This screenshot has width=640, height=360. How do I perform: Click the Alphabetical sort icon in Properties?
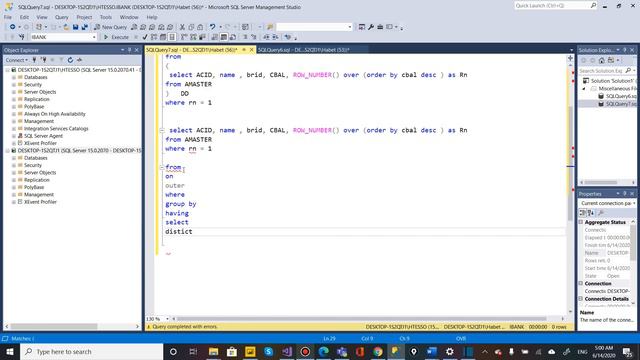pos(591,213)
